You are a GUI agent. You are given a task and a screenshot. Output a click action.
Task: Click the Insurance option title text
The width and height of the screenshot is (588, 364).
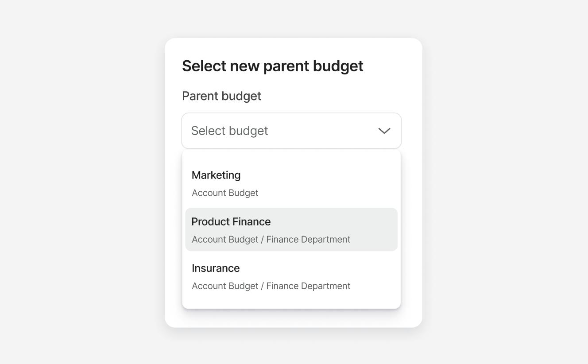pyautogui.click(x=216, y=268)
